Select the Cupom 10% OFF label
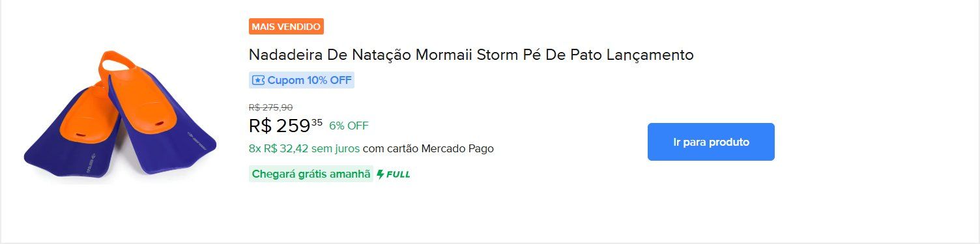This screenshot has height=244, width=980. click(x=302, y=81)
